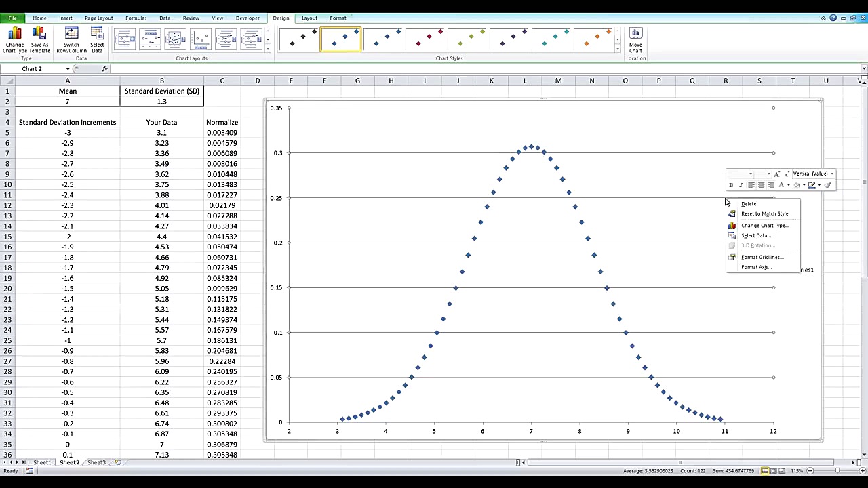Screen dimensions: 868x488
Task: Click the insert function fx icon
Action: coord(104,69)
